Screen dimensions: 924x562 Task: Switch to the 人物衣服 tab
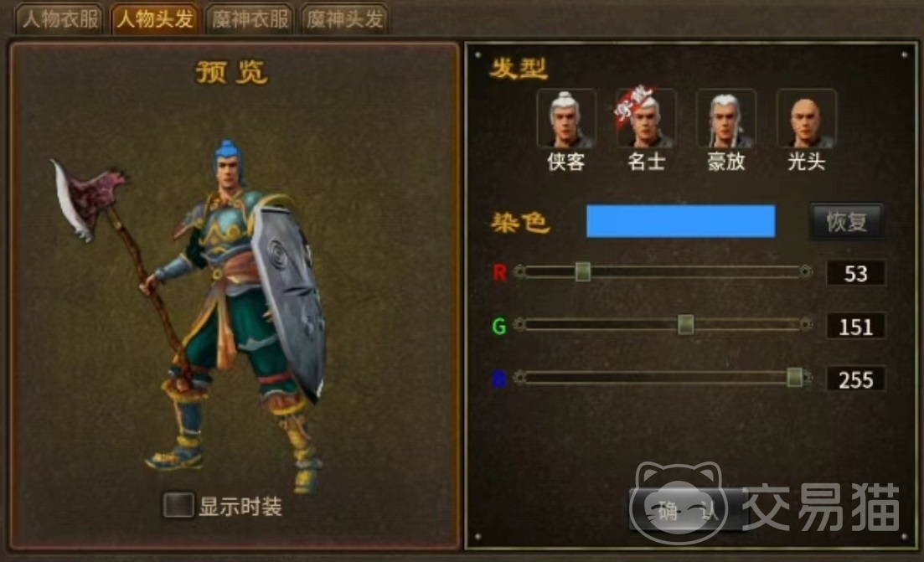(x=60, y=19)
